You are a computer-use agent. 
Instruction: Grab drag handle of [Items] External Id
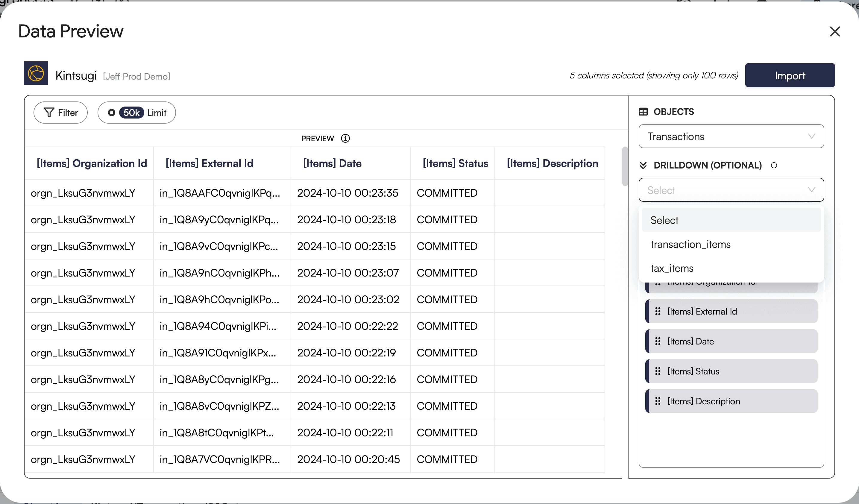[x=658, y=312]
